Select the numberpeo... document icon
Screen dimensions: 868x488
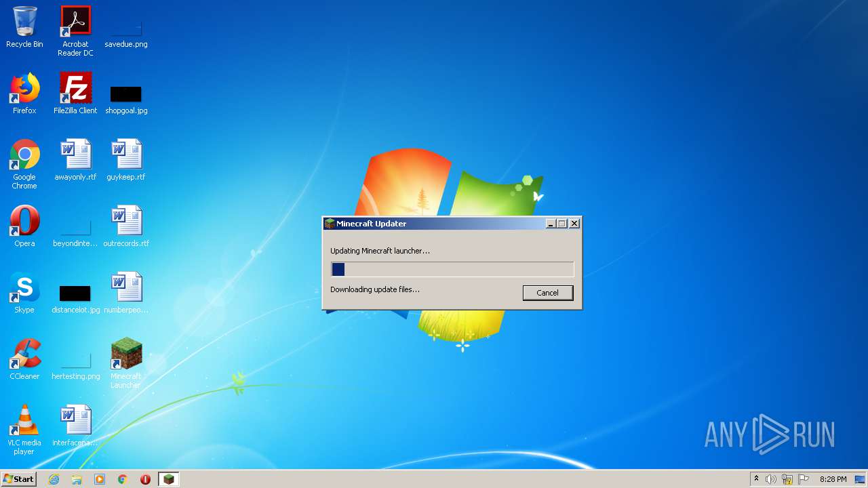pos(126,293)
